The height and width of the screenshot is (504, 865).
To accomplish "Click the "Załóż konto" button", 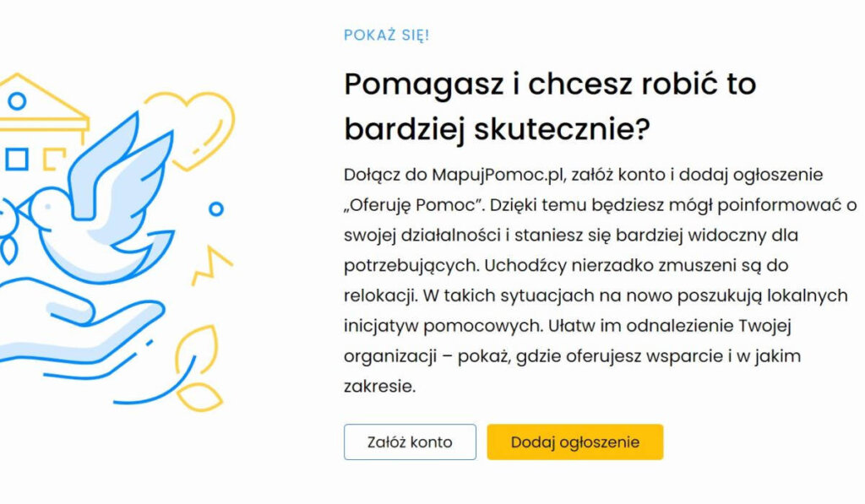I will tap(410, 442).
